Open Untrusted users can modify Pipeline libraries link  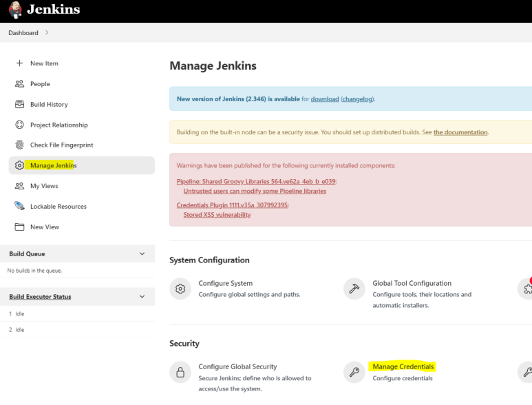[255, 191]
